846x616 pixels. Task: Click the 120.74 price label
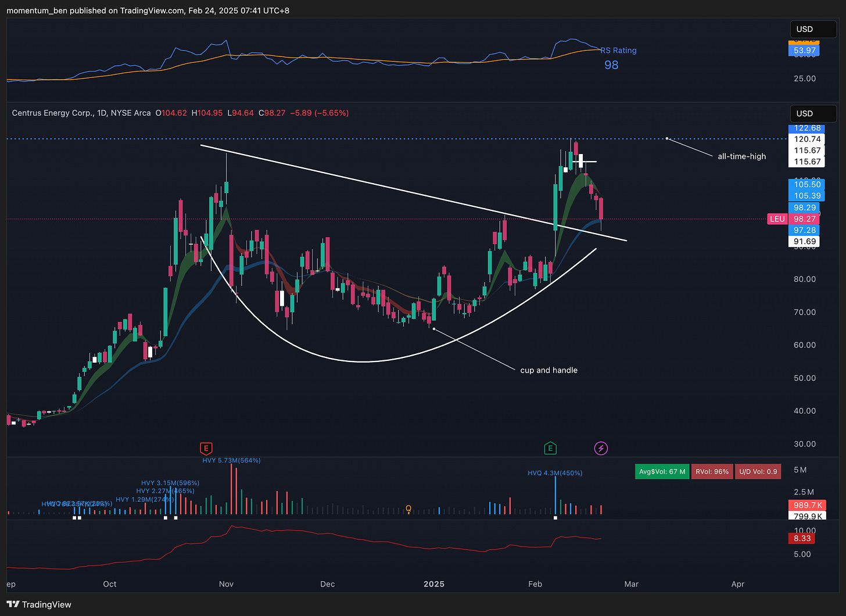[808, 139]
